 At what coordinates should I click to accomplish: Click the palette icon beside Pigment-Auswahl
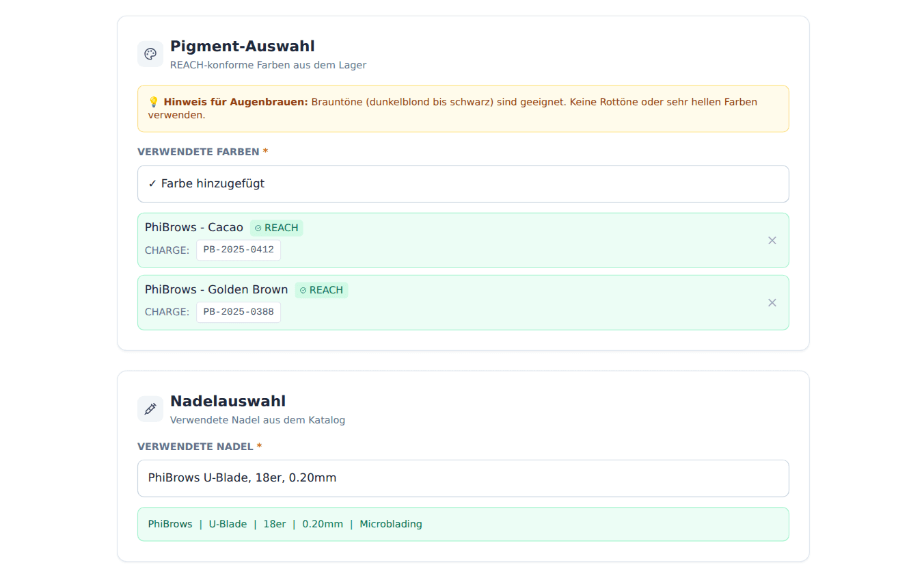pos(150,54)
